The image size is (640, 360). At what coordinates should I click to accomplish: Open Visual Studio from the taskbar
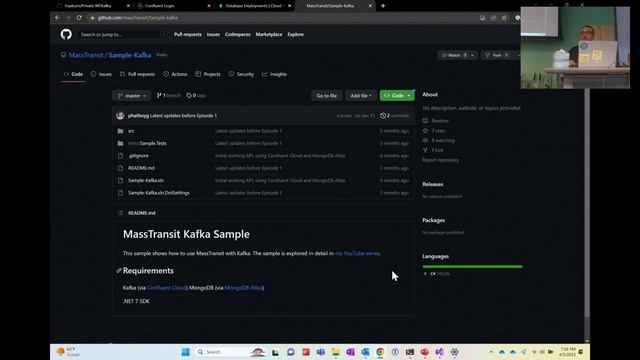click(x=439, y=352)
